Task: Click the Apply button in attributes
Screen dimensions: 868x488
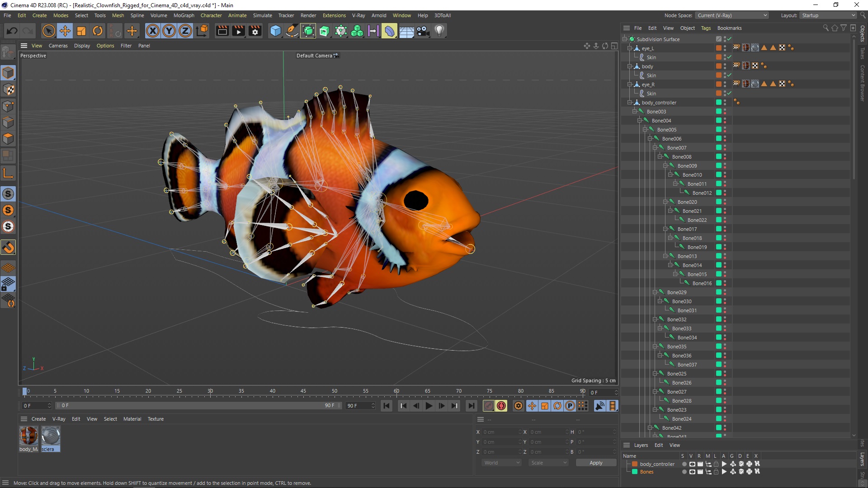Action: pos(594,462)
